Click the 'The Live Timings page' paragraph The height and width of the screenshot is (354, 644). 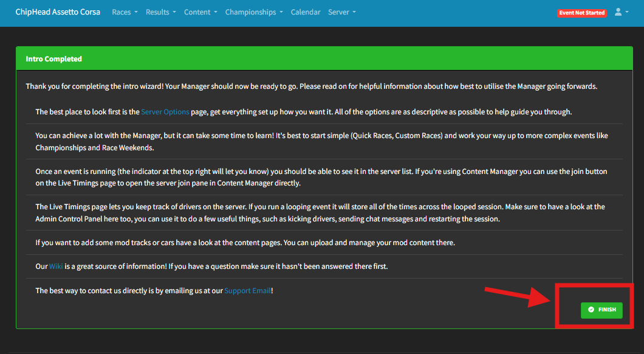(x=320, y=212)
